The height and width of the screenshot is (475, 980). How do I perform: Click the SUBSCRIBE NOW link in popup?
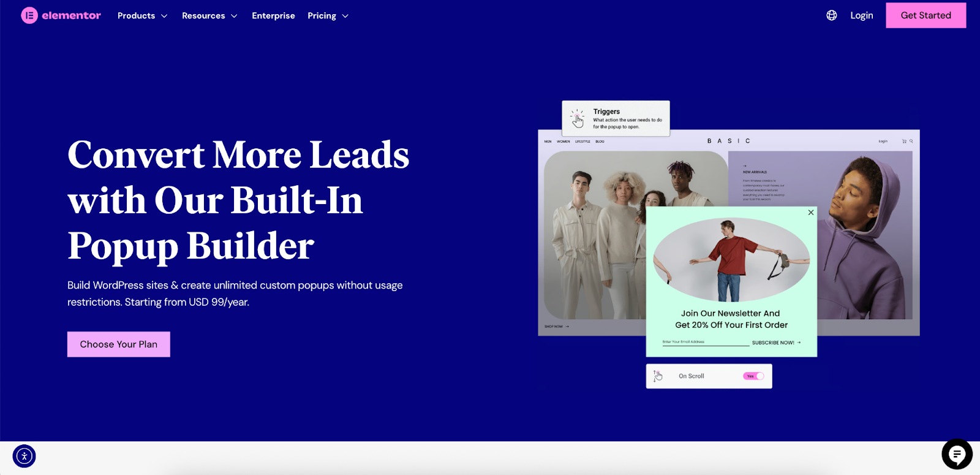tap(776, 343)
